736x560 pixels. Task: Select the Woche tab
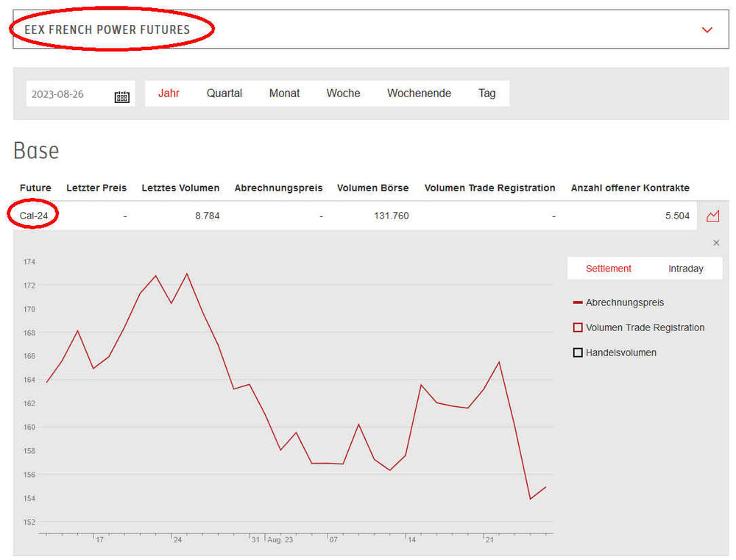click(x=343, y=93)
